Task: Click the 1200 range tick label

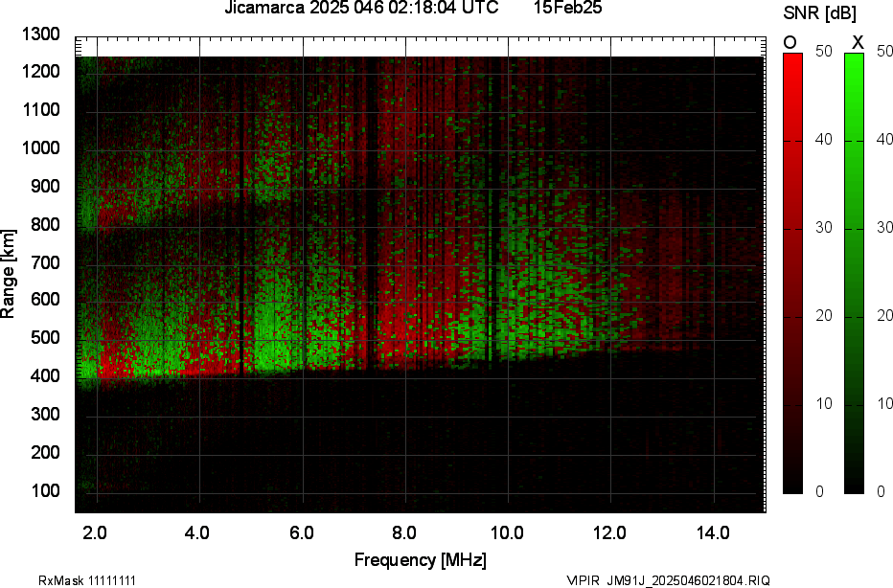Action: [x=41, y=72]
